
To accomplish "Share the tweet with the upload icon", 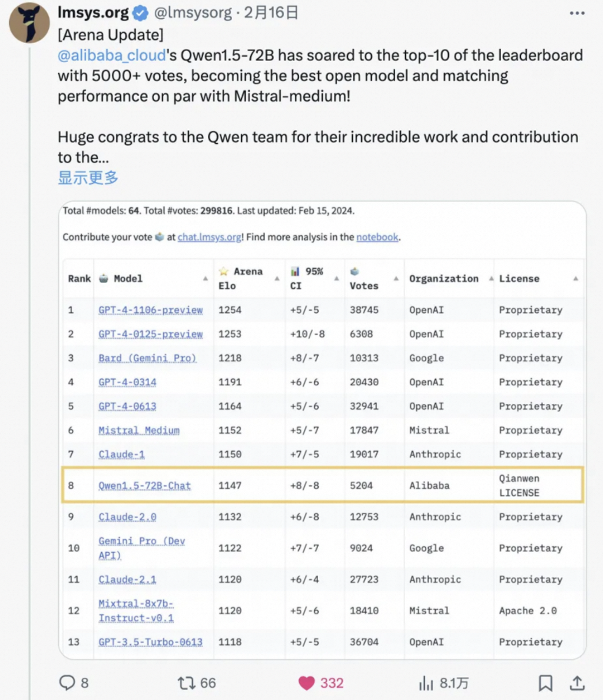I will [x=577, y=683].
